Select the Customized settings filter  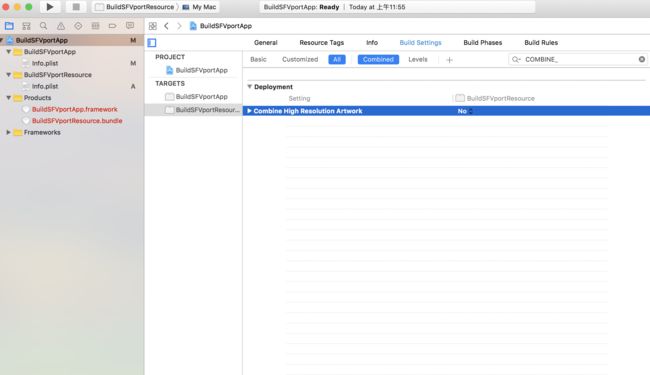click(x=300, y=60)
